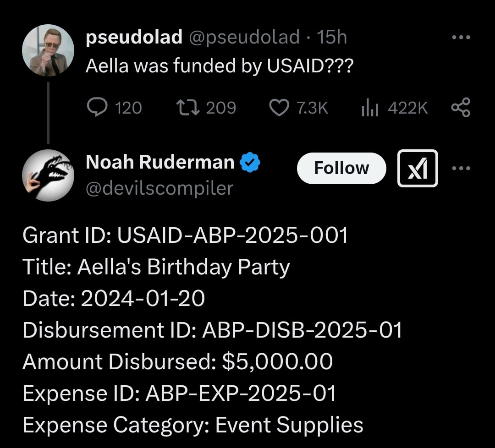Click the verified blue checkmark badge
The image size is (495, 448).
pyautogui.click(x=250, y=162)
